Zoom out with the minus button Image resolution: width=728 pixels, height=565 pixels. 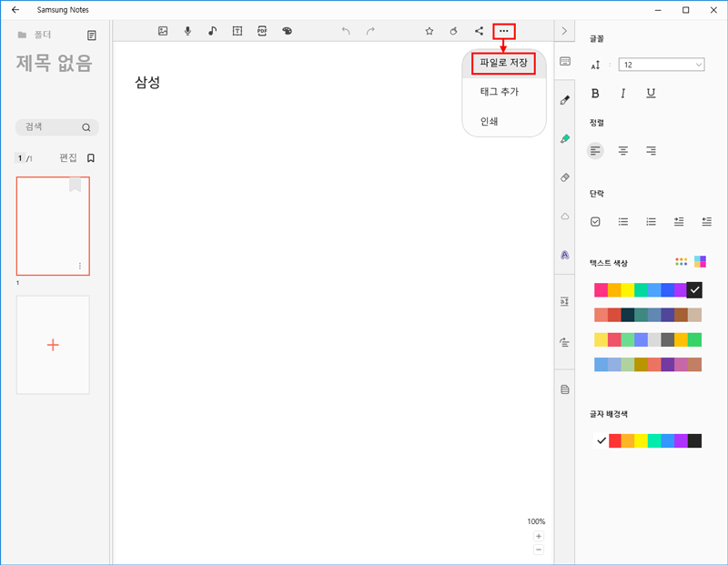coord(538,550)
